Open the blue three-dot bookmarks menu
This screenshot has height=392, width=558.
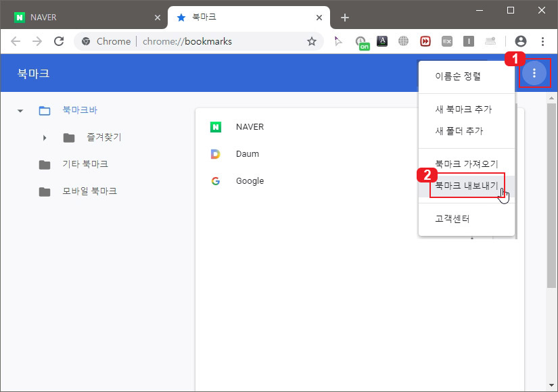click(x=534, y=73)
